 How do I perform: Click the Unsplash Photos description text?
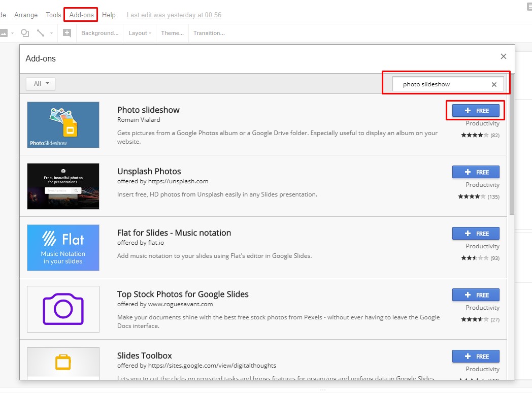coord(217,194)
